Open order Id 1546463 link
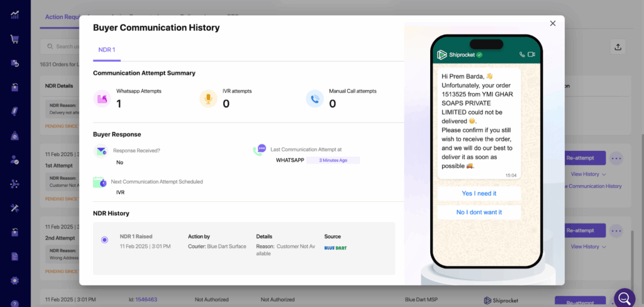 coord(146,300)
